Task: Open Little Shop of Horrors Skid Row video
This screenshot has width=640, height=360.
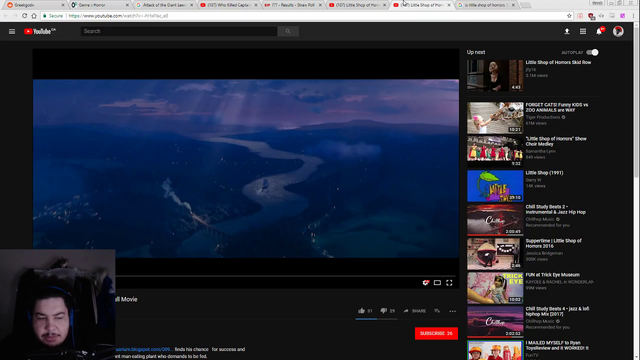Action: pyautogui.click(x=558, y=62)
